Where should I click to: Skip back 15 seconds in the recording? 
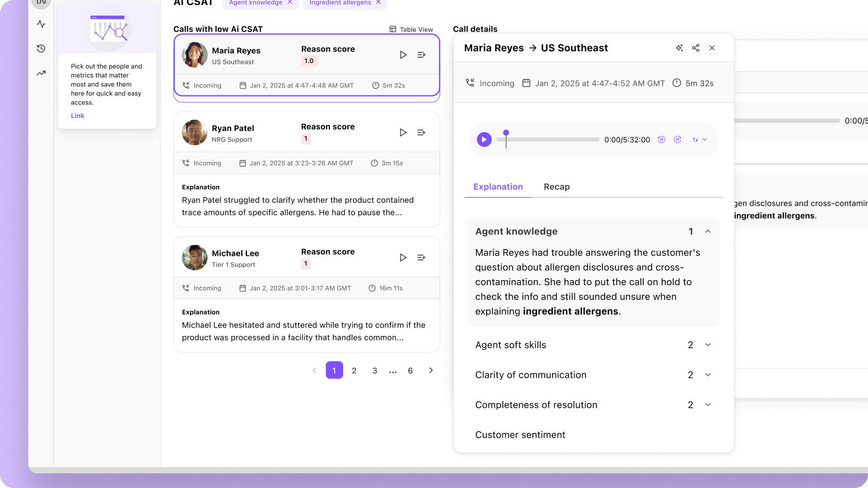(x=661, y=139)
